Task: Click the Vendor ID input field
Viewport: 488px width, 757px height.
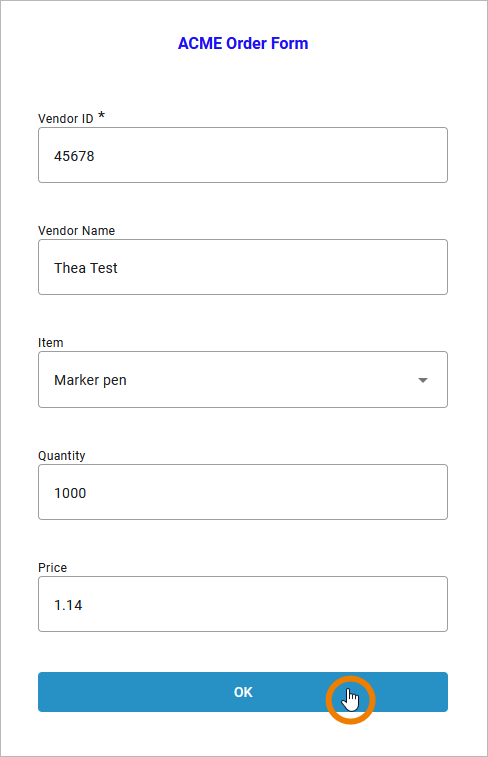Action: pos(243,155)
